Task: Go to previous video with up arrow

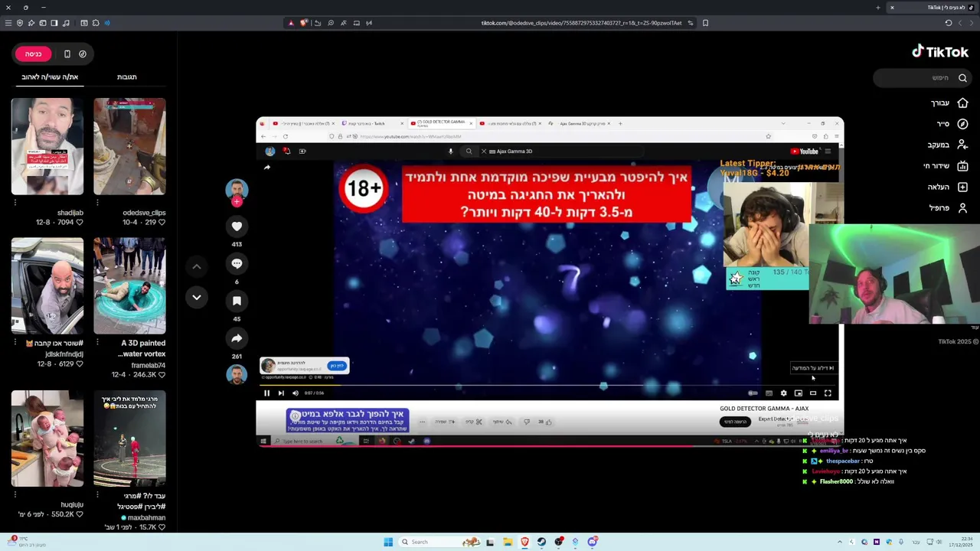Action: tap(196, 266)
